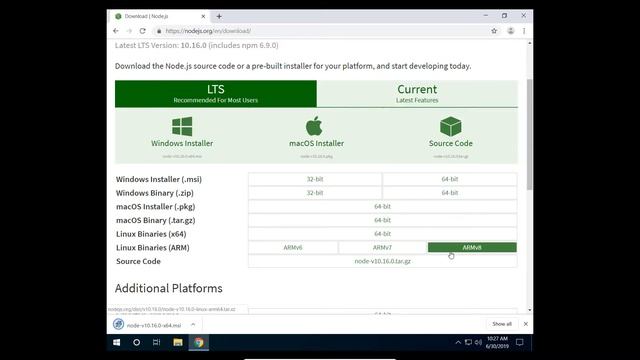Download macOS Binary (.tar.gz) 64-bit
Screen dimensions: 640x360
click(x=382, y=220)
